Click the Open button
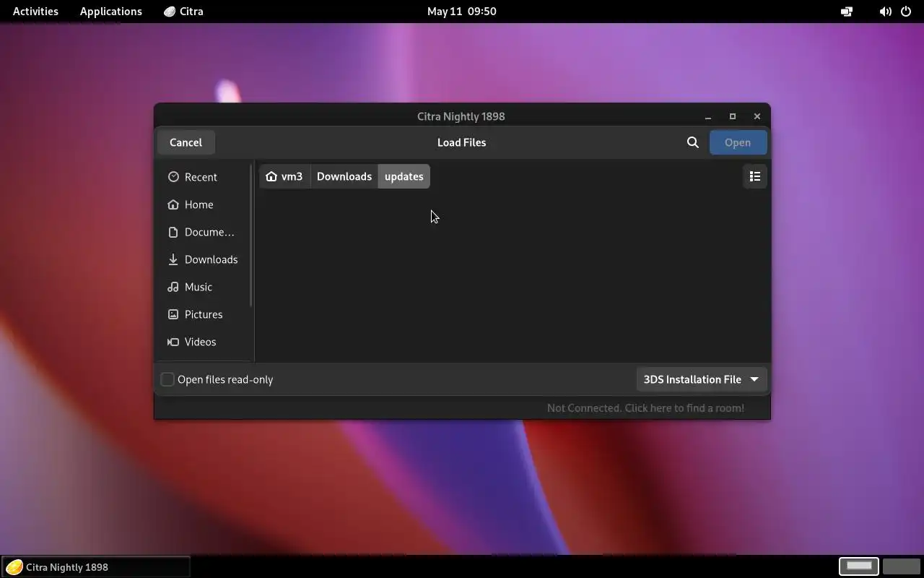The width and height of the screenshot is (924, 578). click(x=738, y=142)
